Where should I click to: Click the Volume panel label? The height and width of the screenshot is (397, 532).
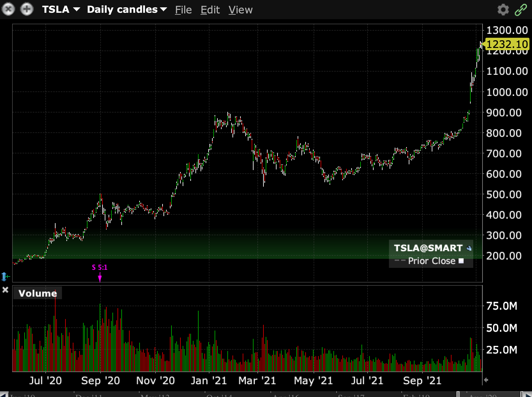pos(38,293)
